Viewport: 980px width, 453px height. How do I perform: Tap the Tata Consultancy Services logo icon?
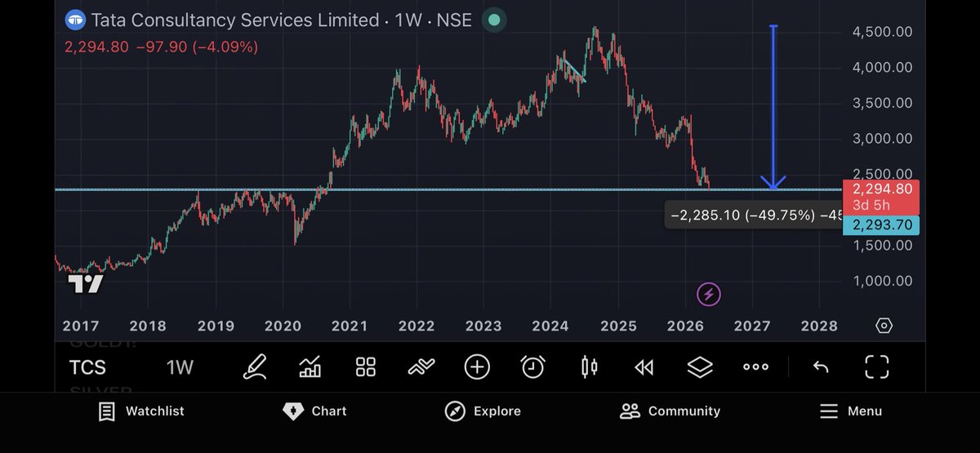75,20
